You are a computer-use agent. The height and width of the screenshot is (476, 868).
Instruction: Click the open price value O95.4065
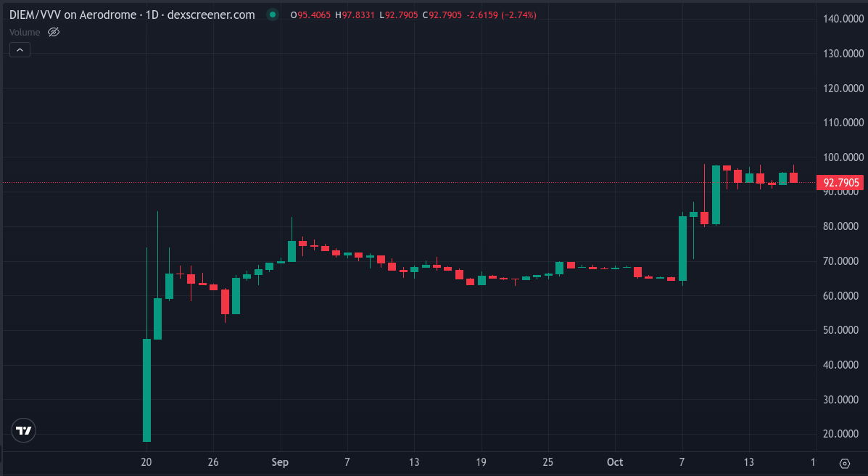pos(310,15)
